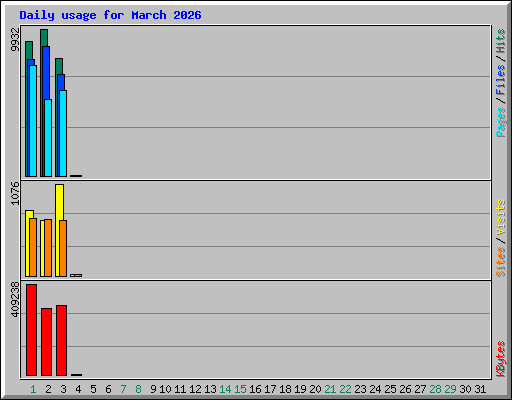The height and width of the screenshot is (400, 512).
Task: Click the red KBytes bar for day 2
Action: [46, 342]
